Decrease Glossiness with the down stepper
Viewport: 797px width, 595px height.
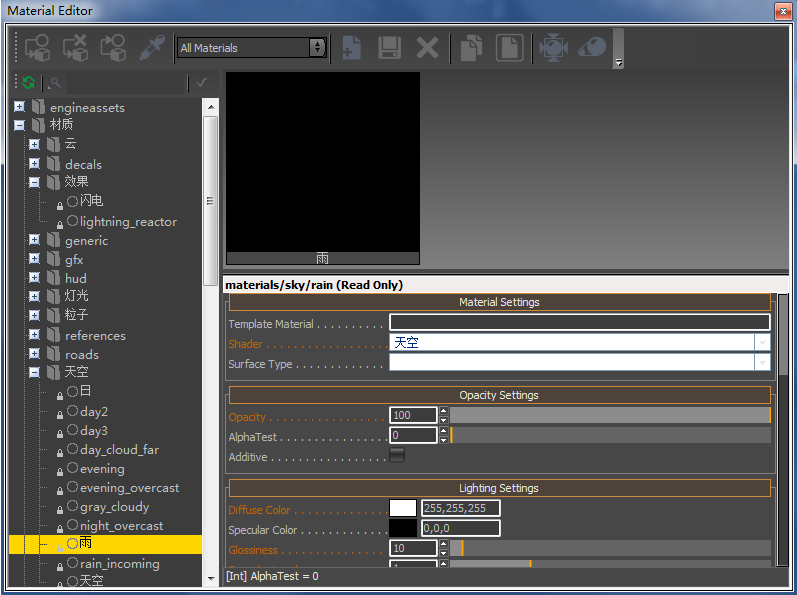(444, 553)
